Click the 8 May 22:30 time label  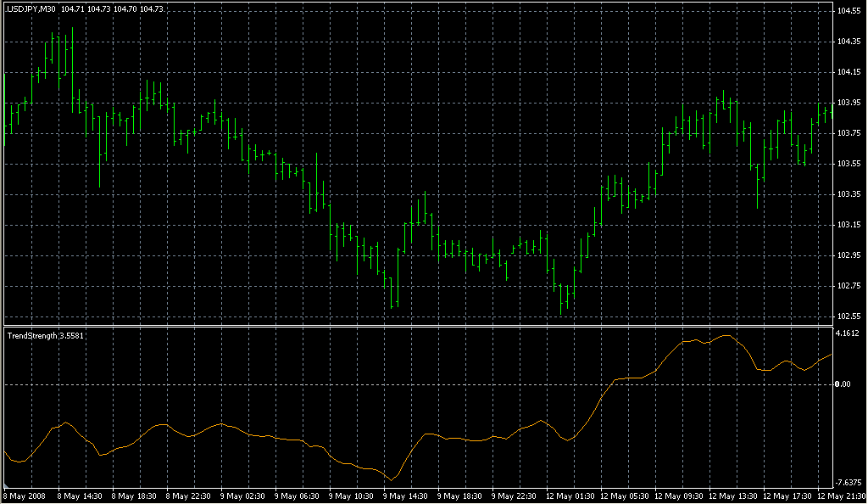click(x=188, y=496)
